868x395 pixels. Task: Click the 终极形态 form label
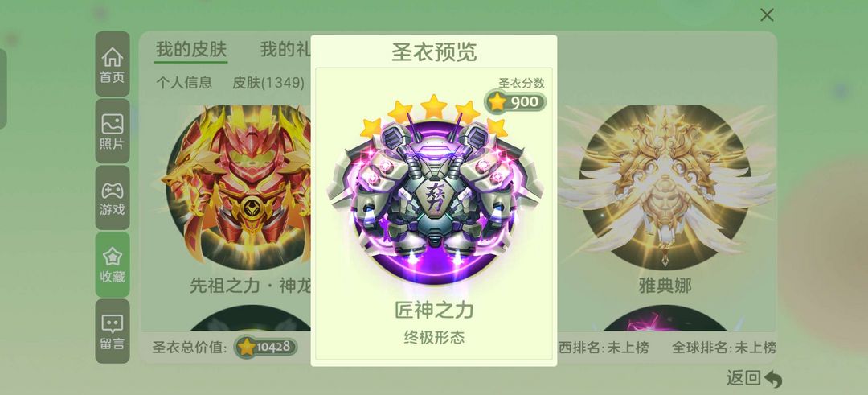tap(434, 337)
